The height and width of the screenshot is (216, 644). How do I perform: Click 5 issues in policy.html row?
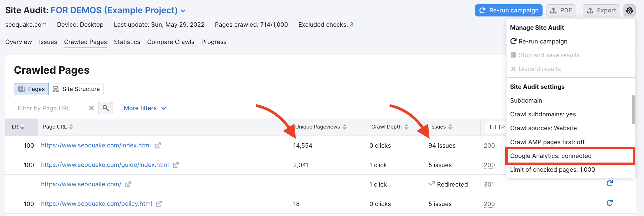coord(440,204)
